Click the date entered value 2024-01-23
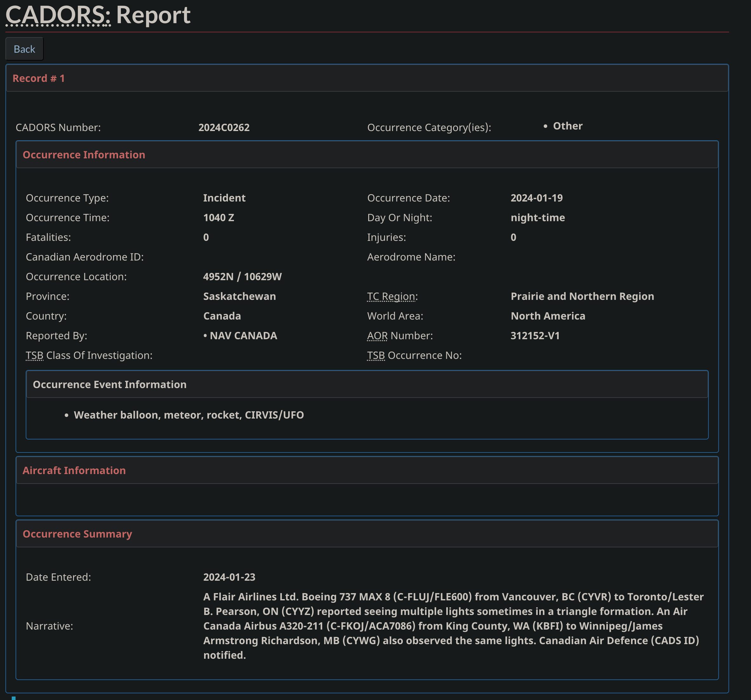751x700 pixels. point(229,577)
